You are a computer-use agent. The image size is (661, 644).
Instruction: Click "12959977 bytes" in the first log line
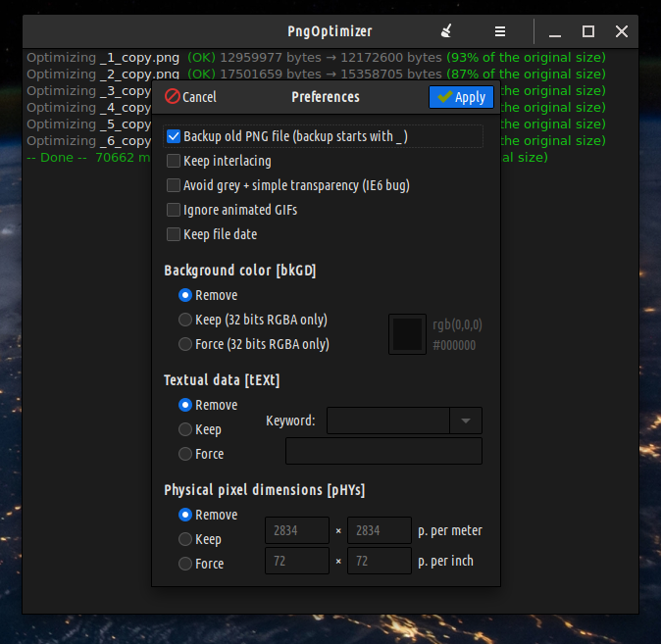click(271, 57)
